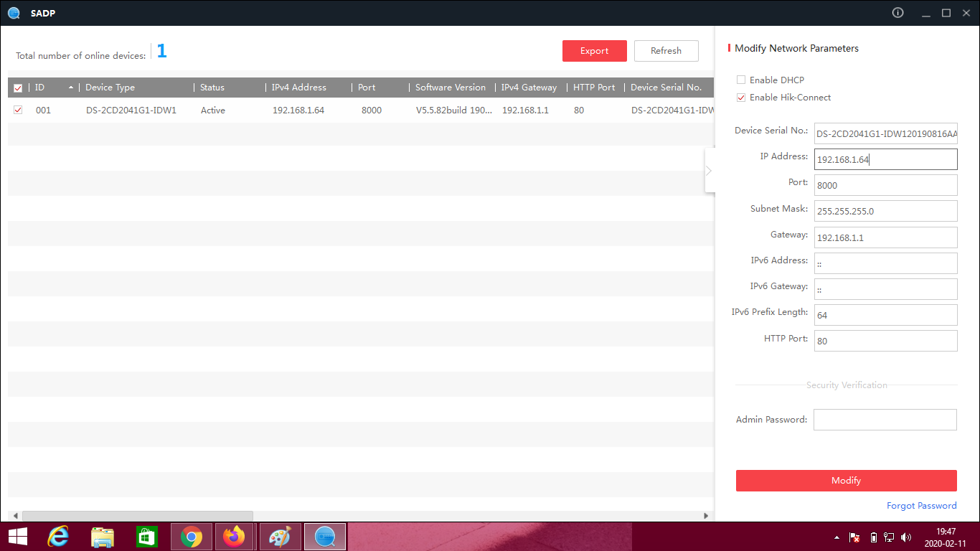Show hidden system tray icons
This screenshot has height=551, width=980.
pos(837,537)
